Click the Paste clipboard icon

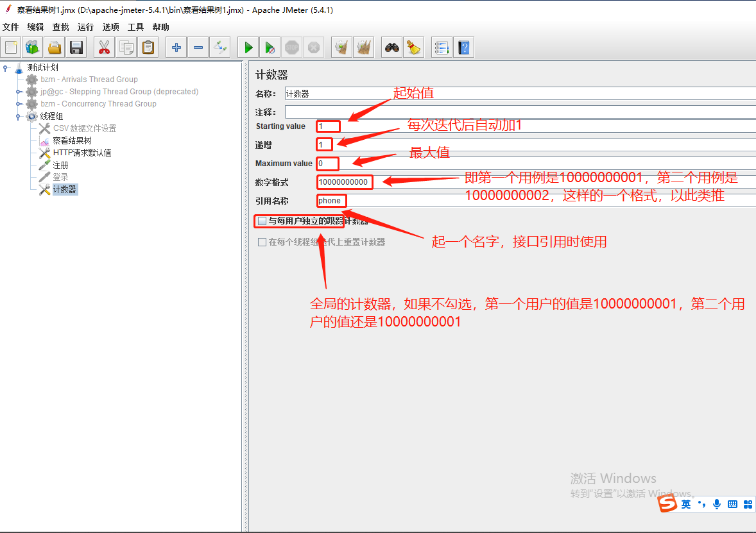[148, 47]
